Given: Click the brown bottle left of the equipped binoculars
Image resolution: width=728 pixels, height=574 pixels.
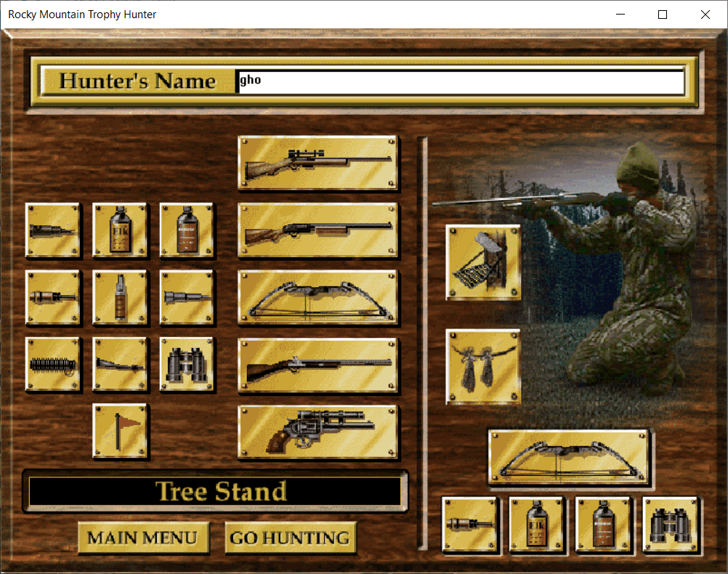Looking at the screenshot, I should click(x=604, y=525).
